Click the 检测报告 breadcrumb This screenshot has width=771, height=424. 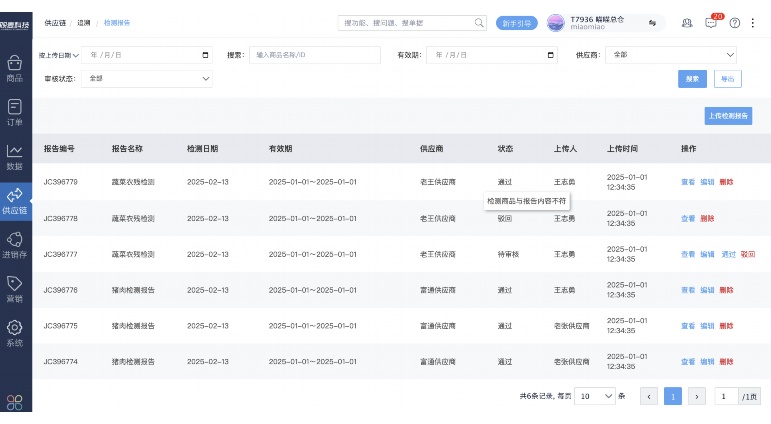(x=117, y=23)
